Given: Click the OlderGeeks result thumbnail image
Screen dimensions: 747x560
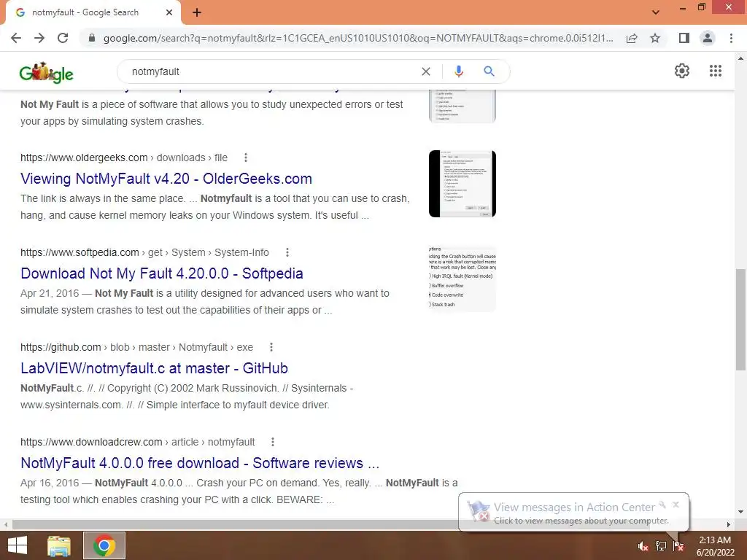Looking at the screenshot, I should (462, 184).
